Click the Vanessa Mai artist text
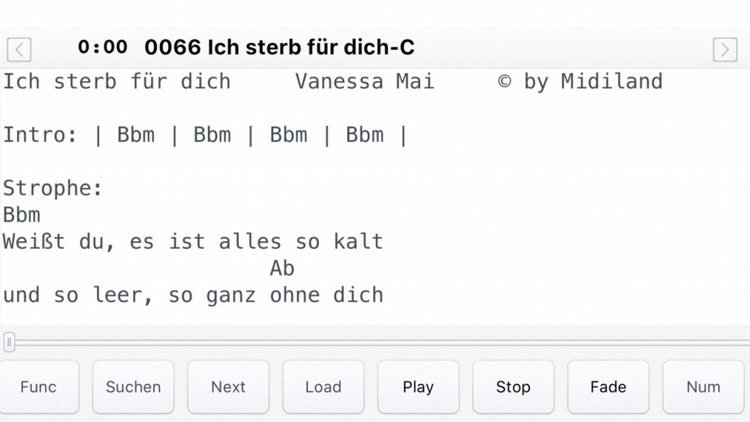Image resolution: width=750 pixels, height=422 pixels. pos(364,81)
